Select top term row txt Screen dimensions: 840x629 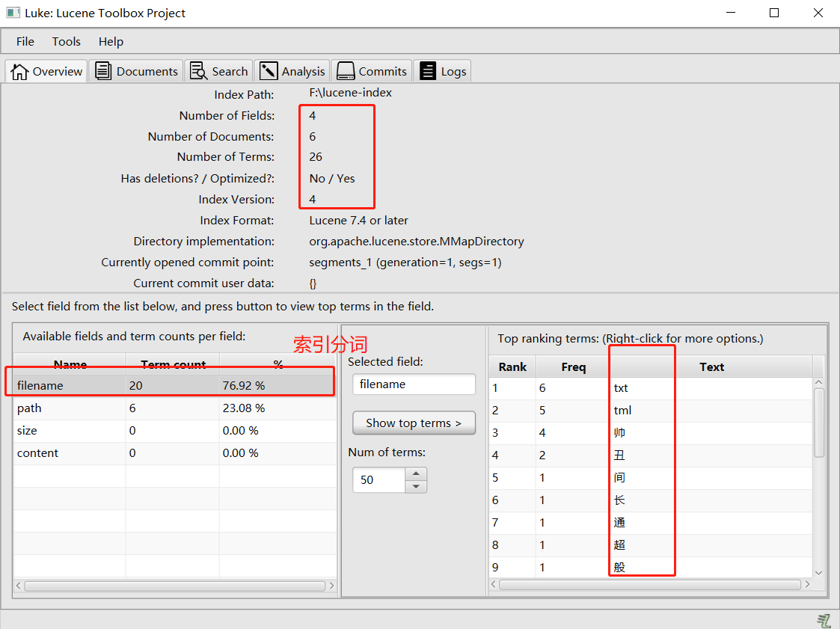[651, 388]
